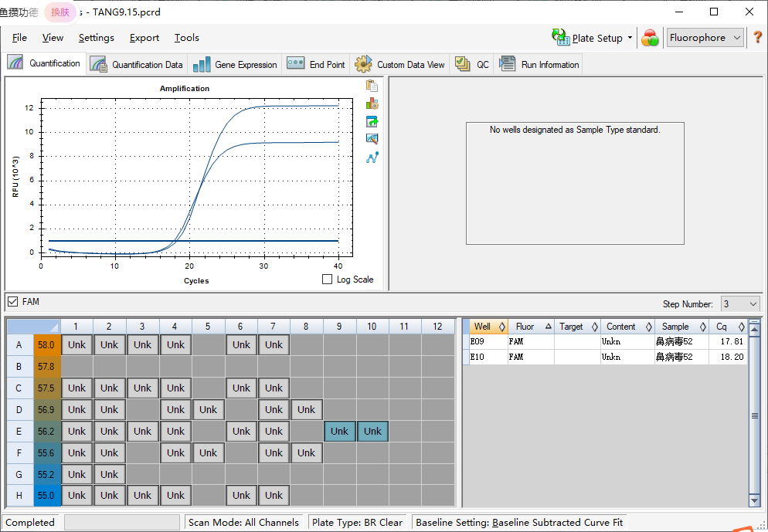The height and width of the screenshot is (532, 768).
Task: Select well A1 in the plate grid
Action: (76, 344)
